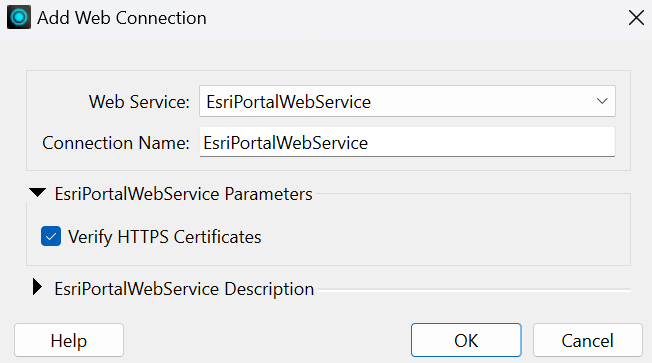Click the FME application icon in title bar
This screenshot has width=652, height=363.
(x=19, y=17)
